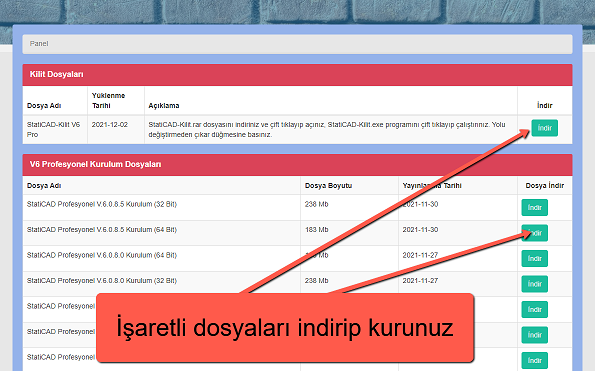
Task: Download the StatiCAD-Kilit V6 Pro file
Action: (544, 128)
